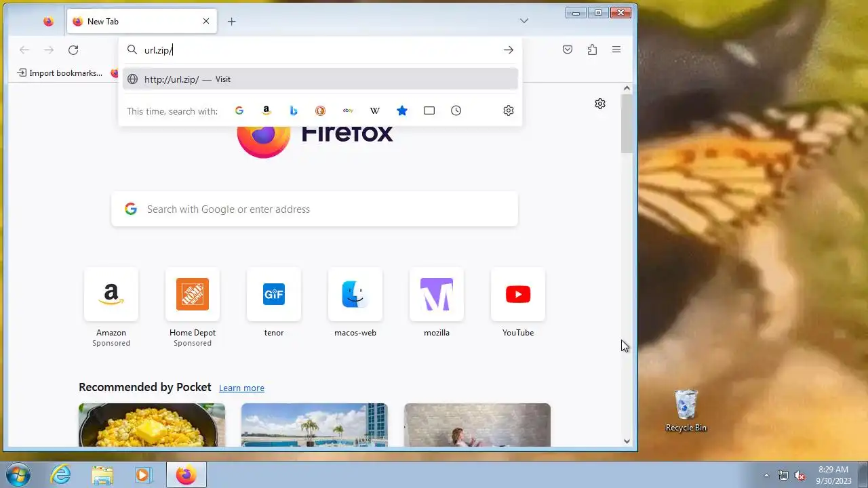Open the brick wall Pocket story
This screenshot has width=868, height=488.
coord(477,425)
